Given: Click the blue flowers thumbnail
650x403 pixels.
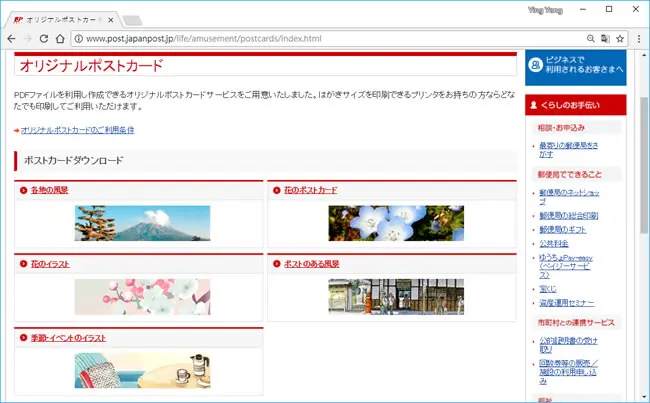Looking at the screenshot, I should [x=396, y=223].
